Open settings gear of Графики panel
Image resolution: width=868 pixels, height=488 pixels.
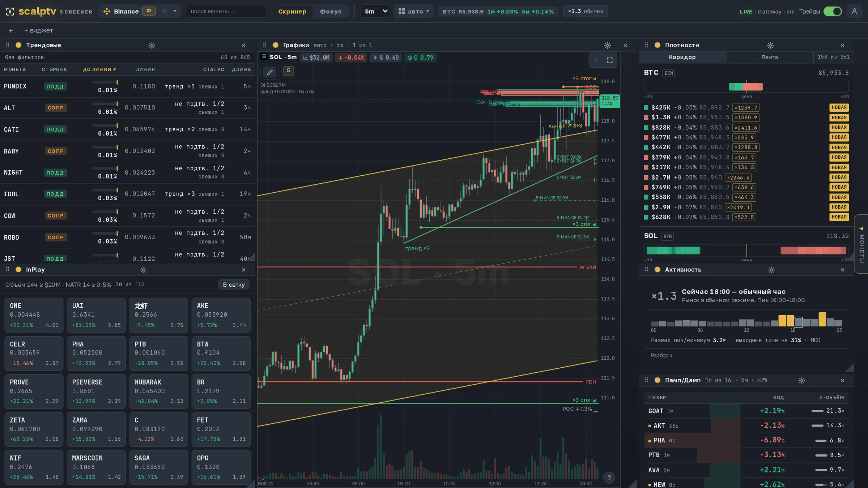(x=608, y=46)
